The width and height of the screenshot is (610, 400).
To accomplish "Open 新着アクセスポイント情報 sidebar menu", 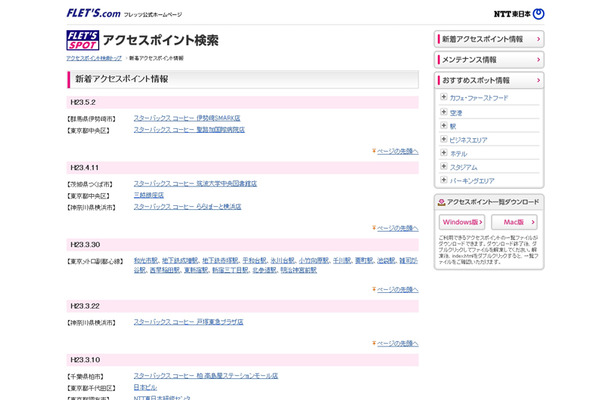I will coord(489,39).
